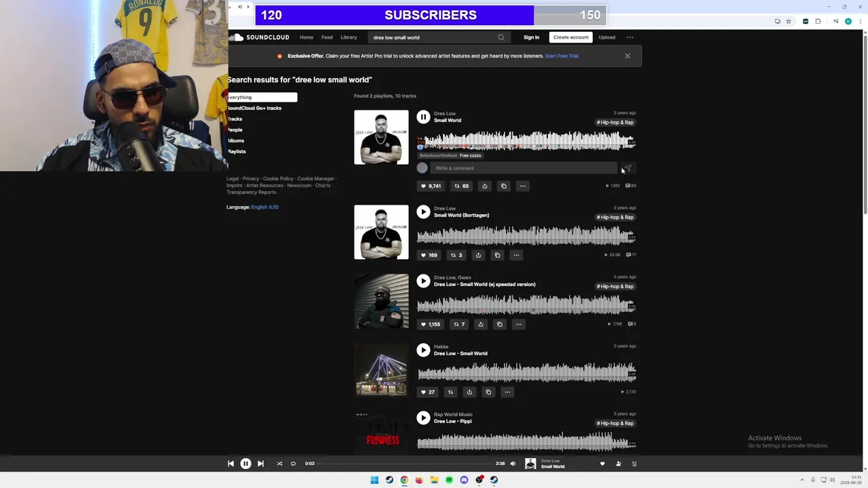Copy link of Small World (Borttagen)

point(497,255)
